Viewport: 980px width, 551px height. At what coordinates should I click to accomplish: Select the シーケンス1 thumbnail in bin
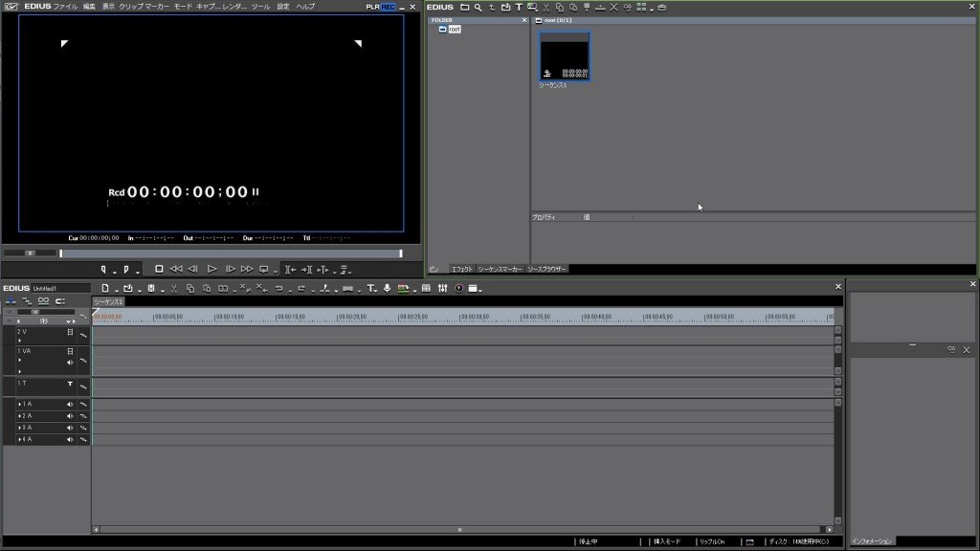pyautogui.click(x=565, y=56)
